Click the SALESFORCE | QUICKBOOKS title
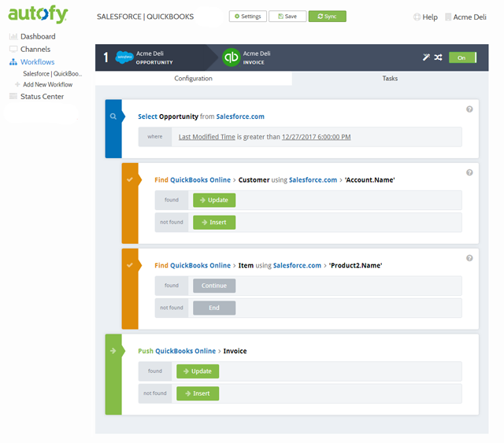Viewport: 504px width, 443px height. [145, 17]
